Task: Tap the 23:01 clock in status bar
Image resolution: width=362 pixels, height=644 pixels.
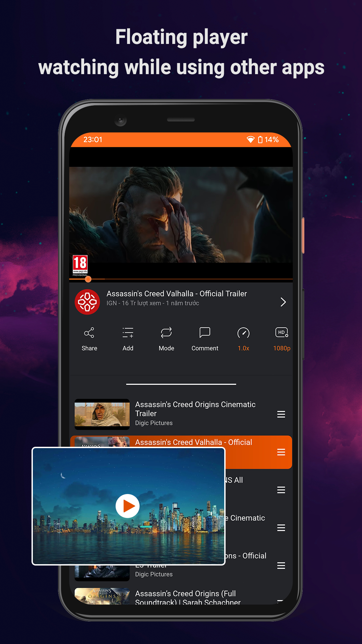Action: click(93, 140)
